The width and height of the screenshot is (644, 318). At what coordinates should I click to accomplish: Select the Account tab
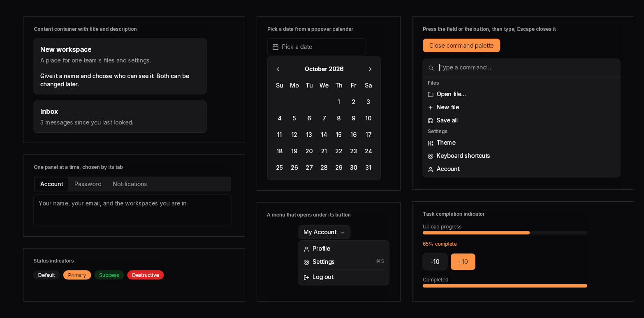[x=52, y=184]
